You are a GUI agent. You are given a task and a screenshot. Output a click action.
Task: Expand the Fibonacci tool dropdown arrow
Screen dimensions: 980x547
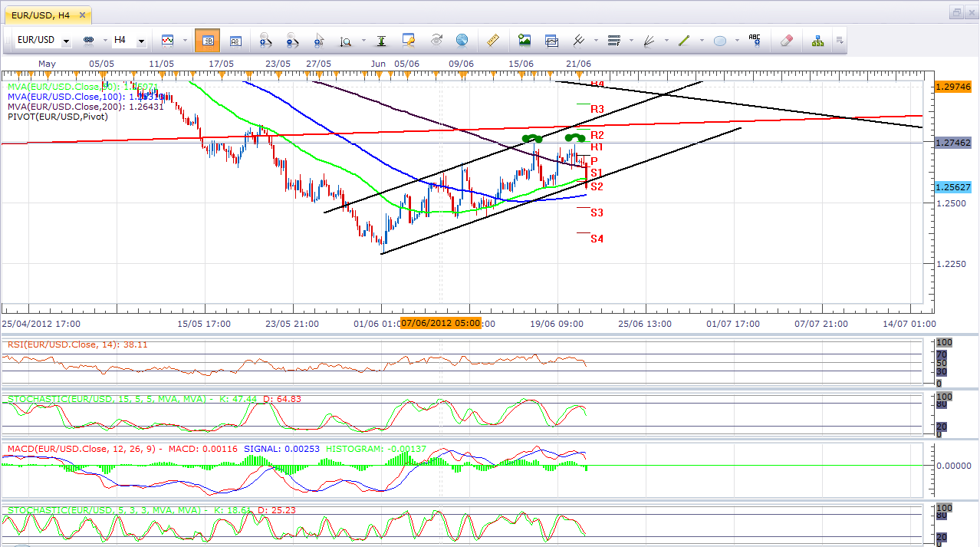coord(630,41)
